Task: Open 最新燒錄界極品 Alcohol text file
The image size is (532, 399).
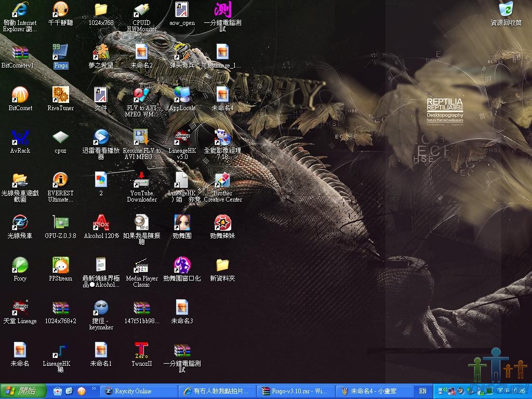Action: point(101,265)
